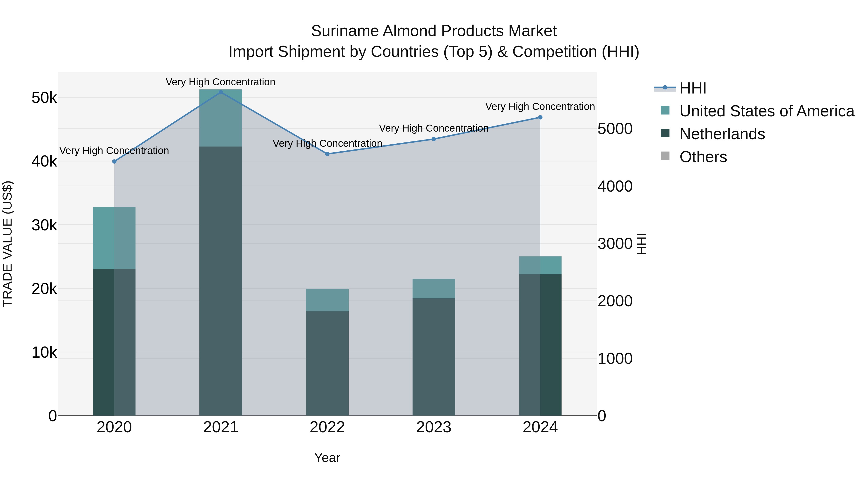Click the Import Shipment by Countries subtitle
The height and width of the screenshot is (488, 868).
[x=434, y=52]
